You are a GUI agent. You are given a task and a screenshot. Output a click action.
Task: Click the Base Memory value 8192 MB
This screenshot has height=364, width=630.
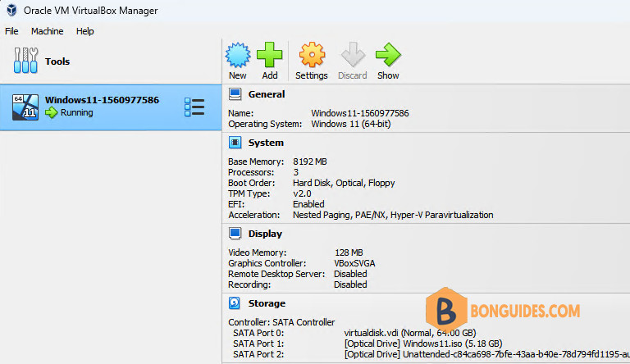[310, 162]
